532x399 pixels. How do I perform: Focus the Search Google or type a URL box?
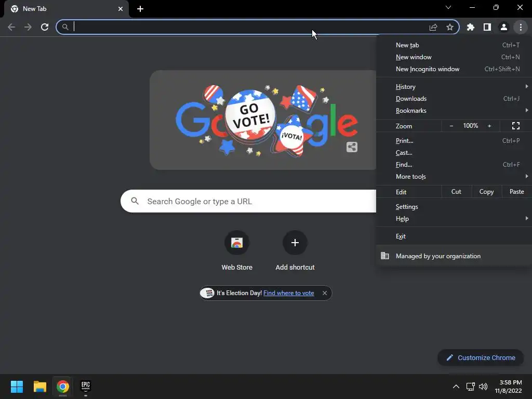pyautogui.click(x=248, y=201)
